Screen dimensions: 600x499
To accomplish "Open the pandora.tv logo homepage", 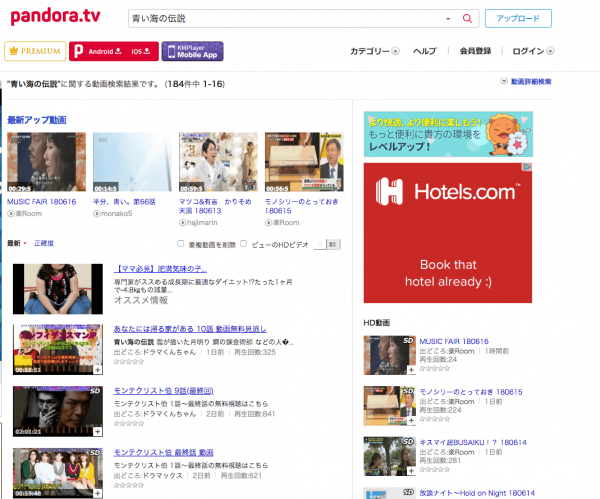I will point(55,16).
